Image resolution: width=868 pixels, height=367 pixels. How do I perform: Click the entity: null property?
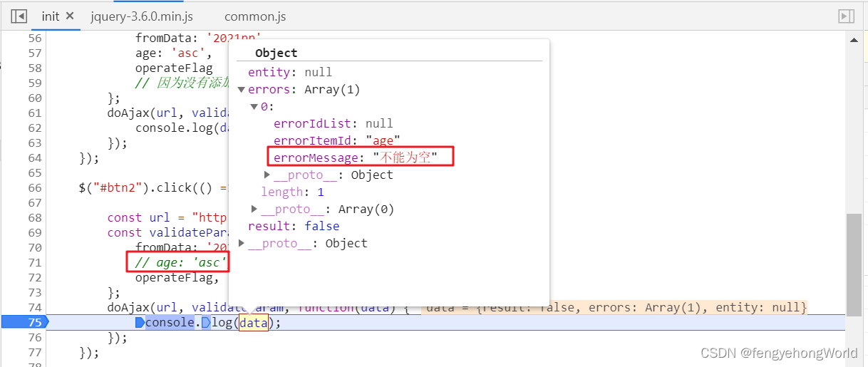(x=290, y=72)
